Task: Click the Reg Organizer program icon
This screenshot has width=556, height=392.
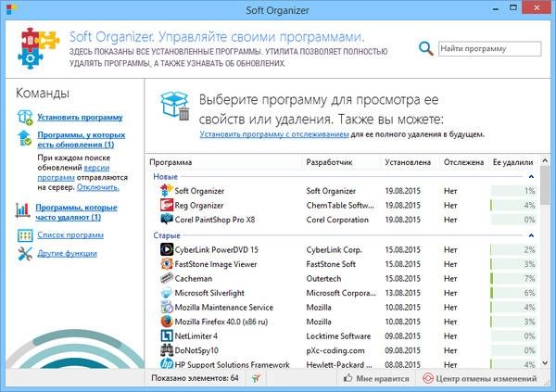Action: click(x=166, y=205)
